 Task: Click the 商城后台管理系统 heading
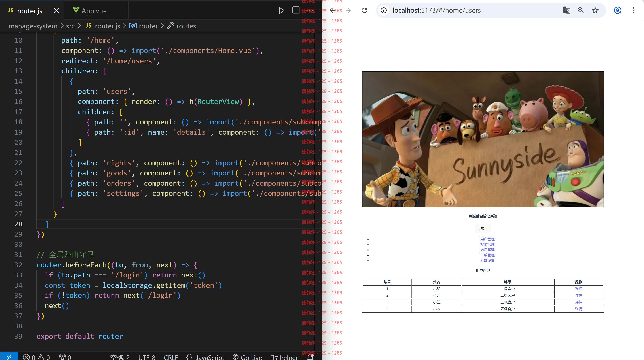483,216
